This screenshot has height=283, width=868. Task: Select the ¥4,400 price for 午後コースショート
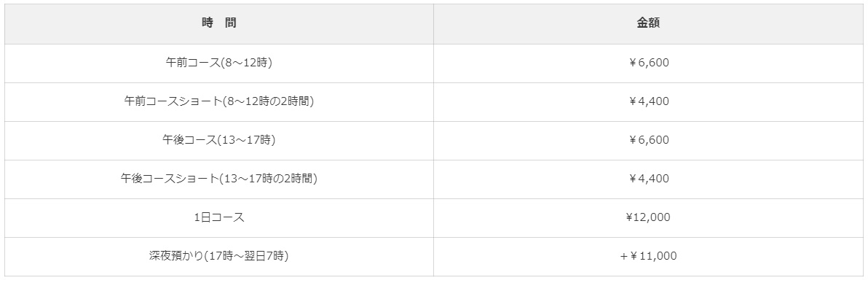pos(648,179)
